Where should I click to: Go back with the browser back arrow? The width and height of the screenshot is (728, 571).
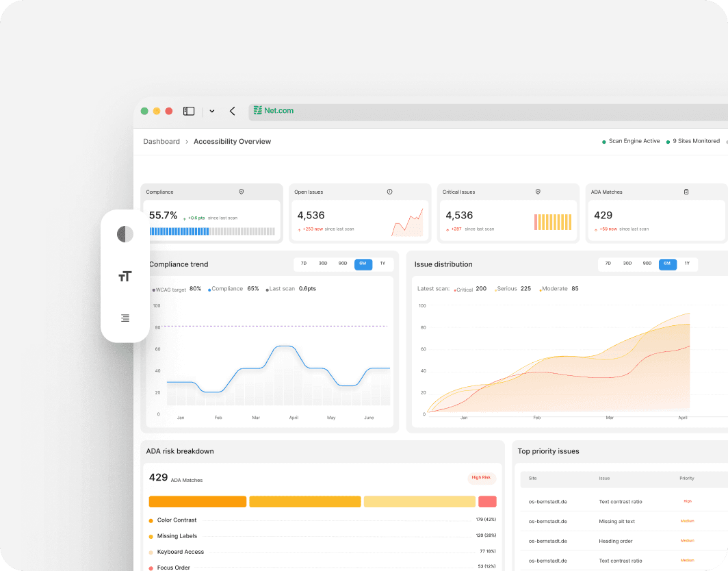[x=233, y=111]
